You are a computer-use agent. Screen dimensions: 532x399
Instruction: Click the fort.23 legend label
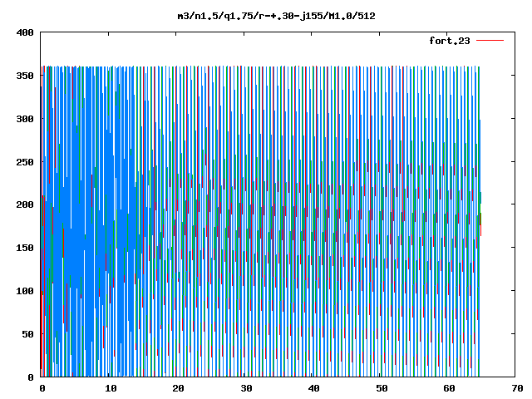coord(449,41)
